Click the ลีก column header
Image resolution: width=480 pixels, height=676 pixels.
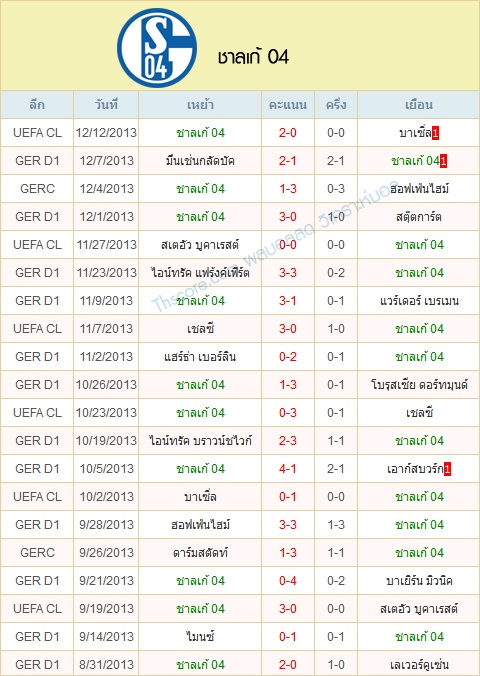(x=37, y=105)
